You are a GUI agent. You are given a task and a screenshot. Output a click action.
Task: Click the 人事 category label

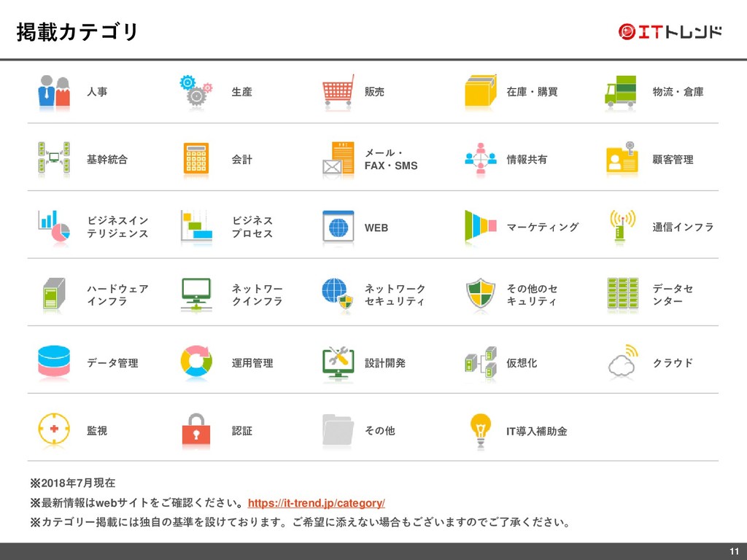(x=97, y=91)
